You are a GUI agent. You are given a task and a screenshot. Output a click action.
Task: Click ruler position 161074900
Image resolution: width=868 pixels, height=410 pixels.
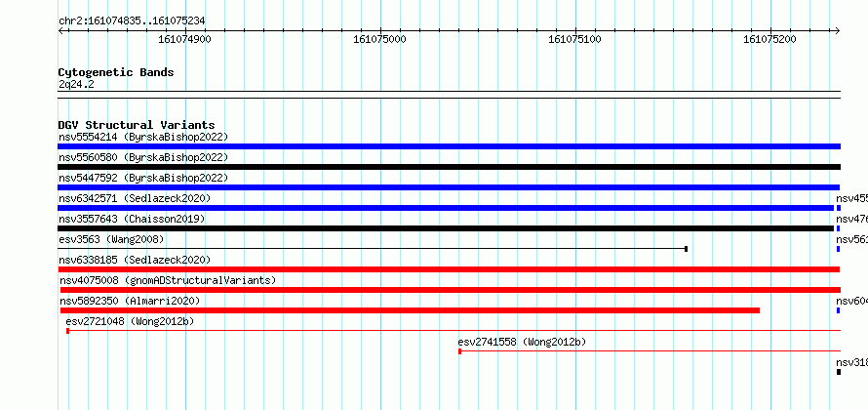tap(185, 39)
